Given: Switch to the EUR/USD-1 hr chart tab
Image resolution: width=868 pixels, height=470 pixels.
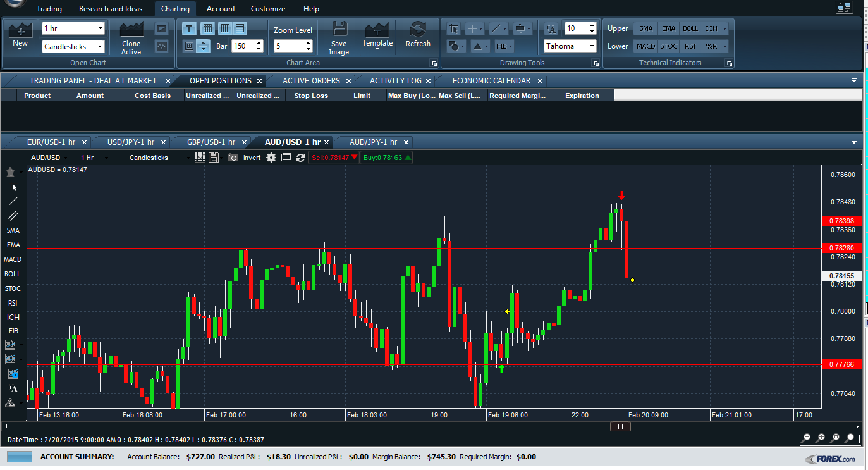Looking at the screenshot, I should (x=51, y=142).
